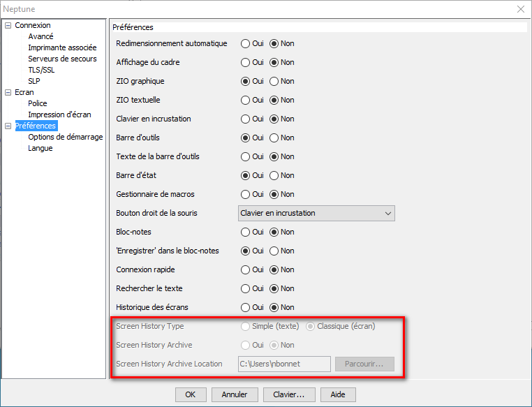Set Screen History Archive to Non
Image resolution: width=532 pixels, height=407 pixels.
(282, 346)
